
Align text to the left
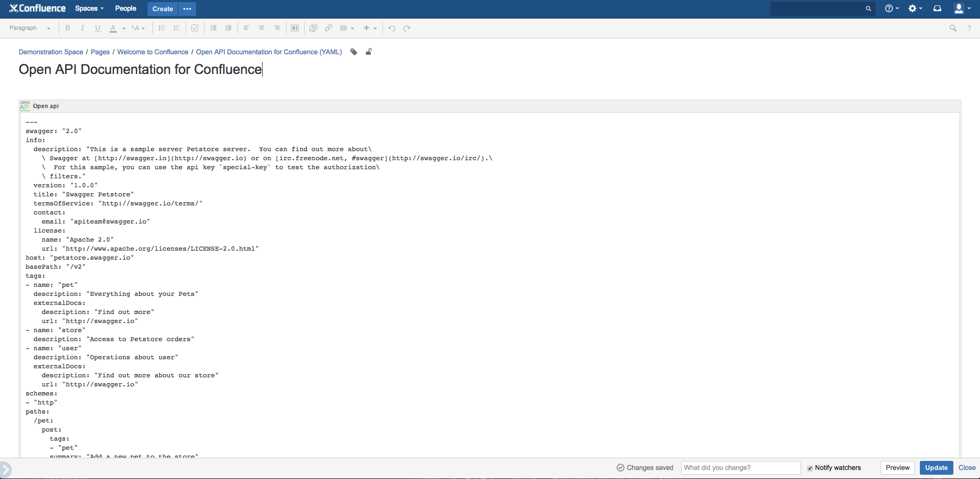click(247, 28)
